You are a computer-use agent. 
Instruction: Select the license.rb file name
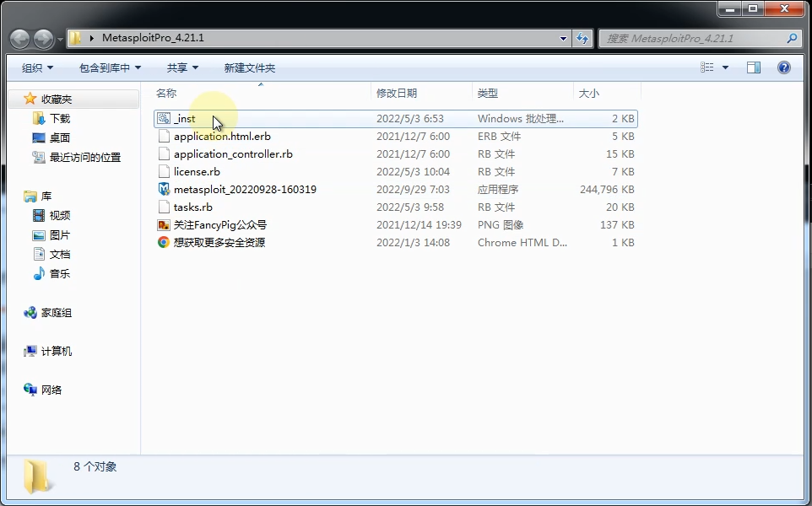point(197,171)
